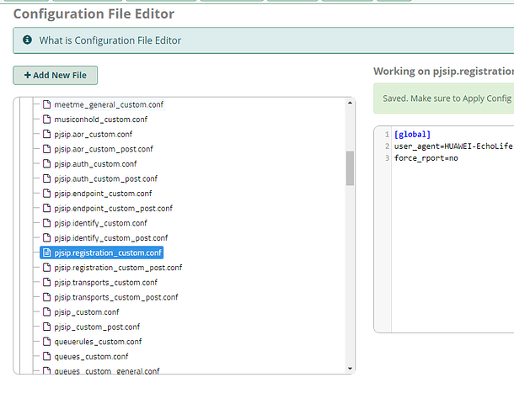
Task: Open pjsip.identify_custom.conf file
Action: pyautogui.click(x=100, y=223)
